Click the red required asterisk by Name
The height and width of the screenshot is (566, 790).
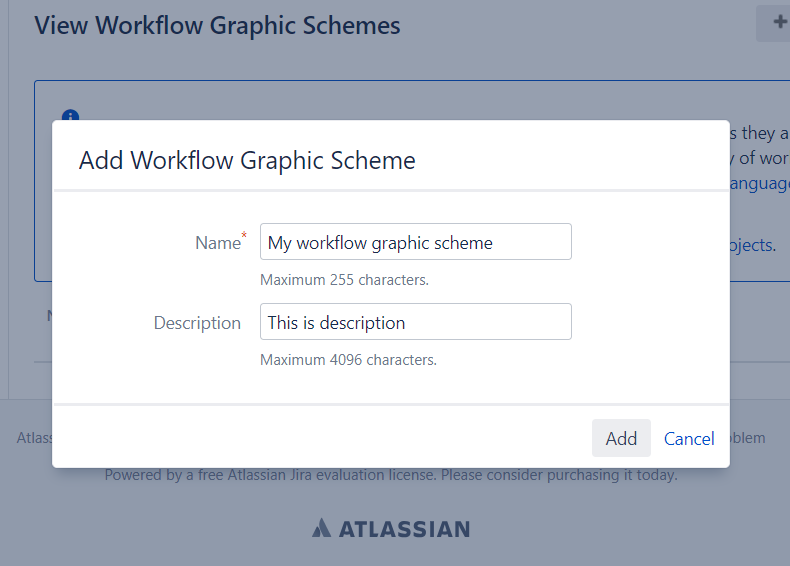point(244,236)
